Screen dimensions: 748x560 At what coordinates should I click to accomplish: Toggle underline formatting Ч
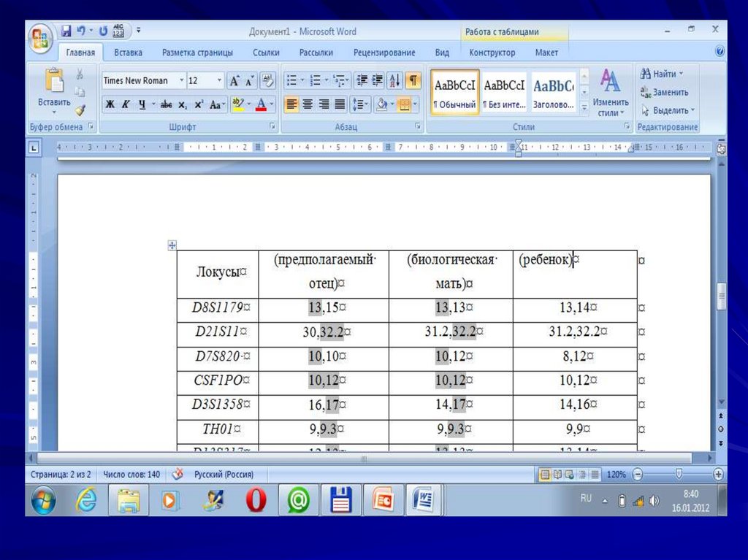point(142,104)
